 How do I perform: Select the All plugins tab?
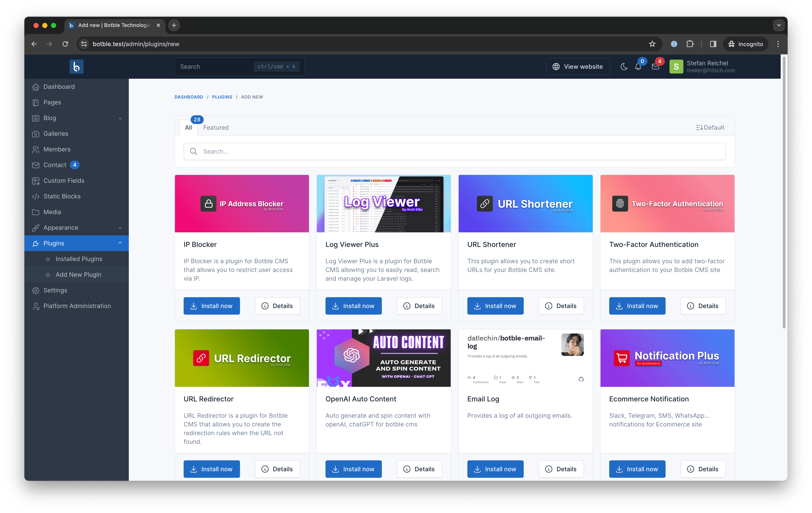coord(188,127)
